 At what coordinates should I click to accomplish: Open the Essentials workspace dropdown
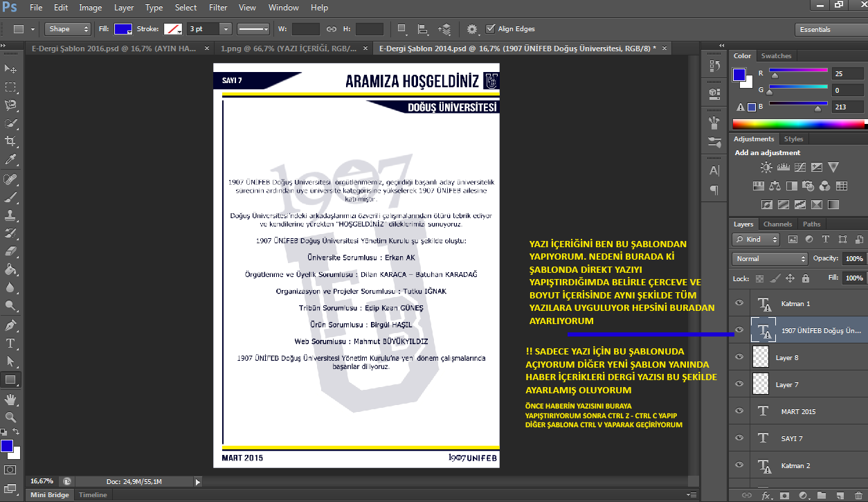[831, 30]
